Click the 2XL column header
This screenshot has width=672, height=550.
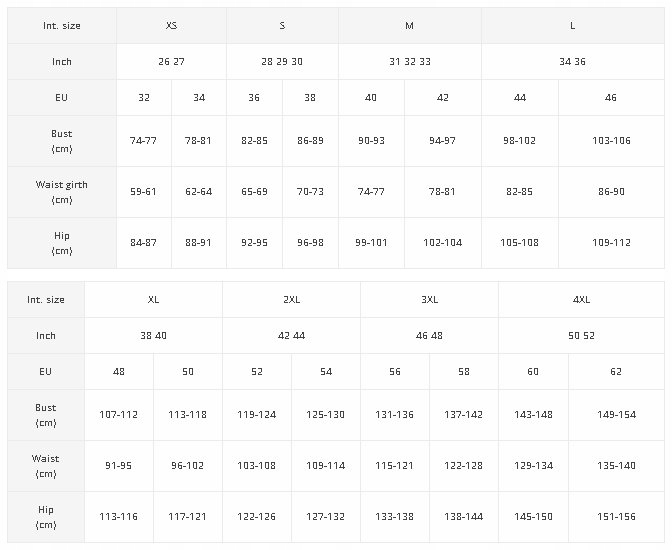291,299
